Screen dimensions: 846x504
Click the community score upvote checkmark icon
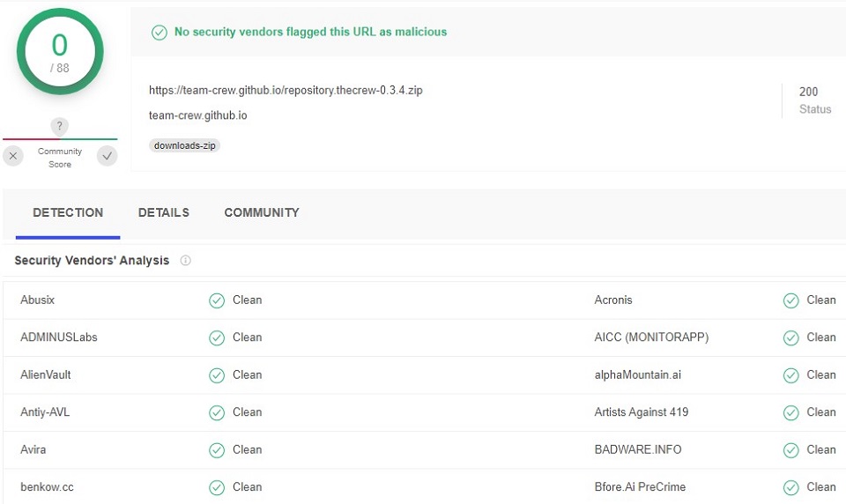tap(107, 157)
